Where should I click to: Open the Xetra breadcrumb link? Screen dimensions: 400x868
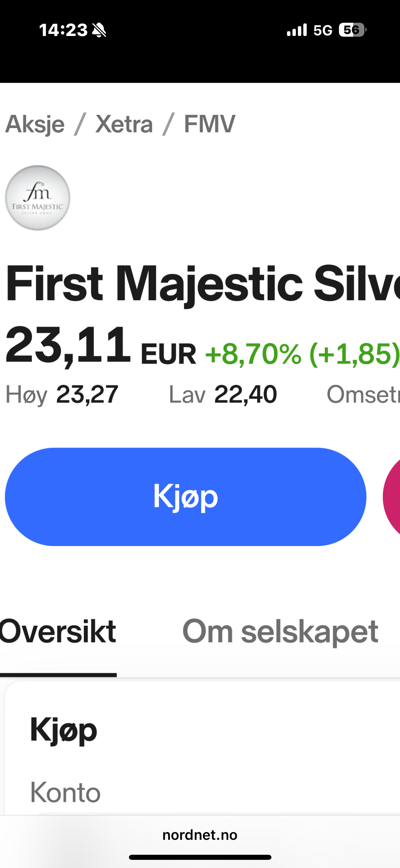coord(124,124)
